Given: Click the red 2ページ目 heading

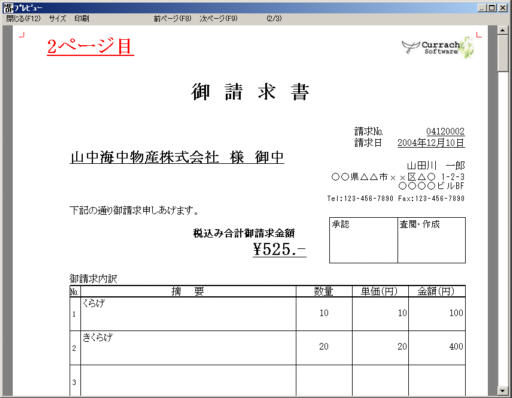Looking at the screenshot, I should [90, 46].
